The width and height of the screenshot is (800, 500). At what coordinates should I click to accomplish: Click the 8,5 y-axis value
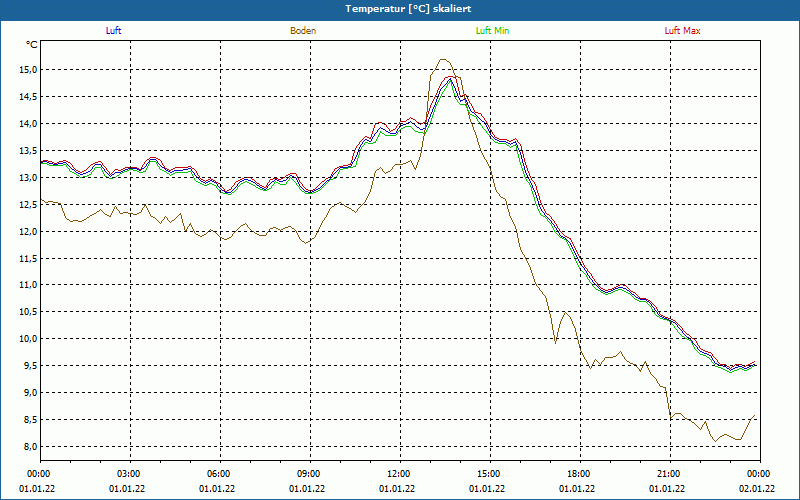[x=30, y=420]
